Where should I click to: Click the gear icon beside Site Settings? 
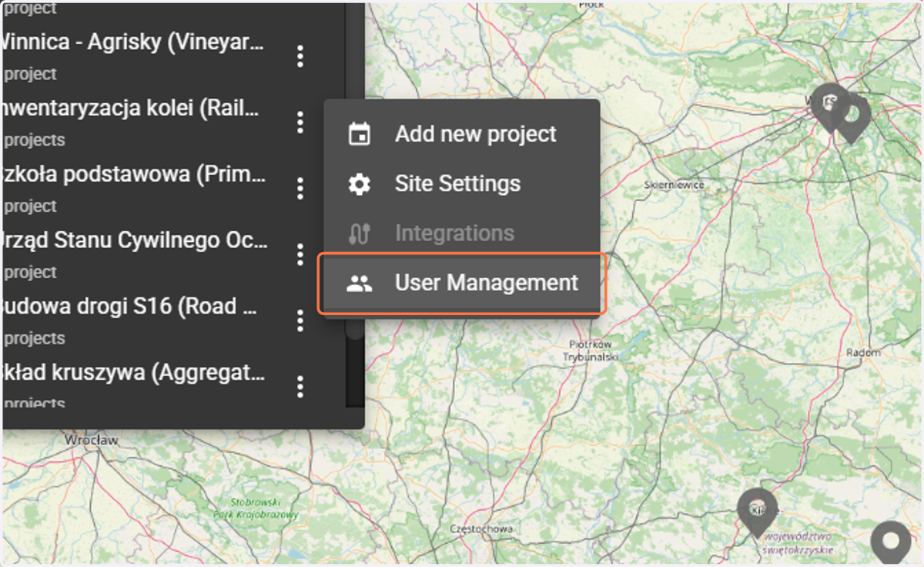pyautogui.click(x=359, y=184)
